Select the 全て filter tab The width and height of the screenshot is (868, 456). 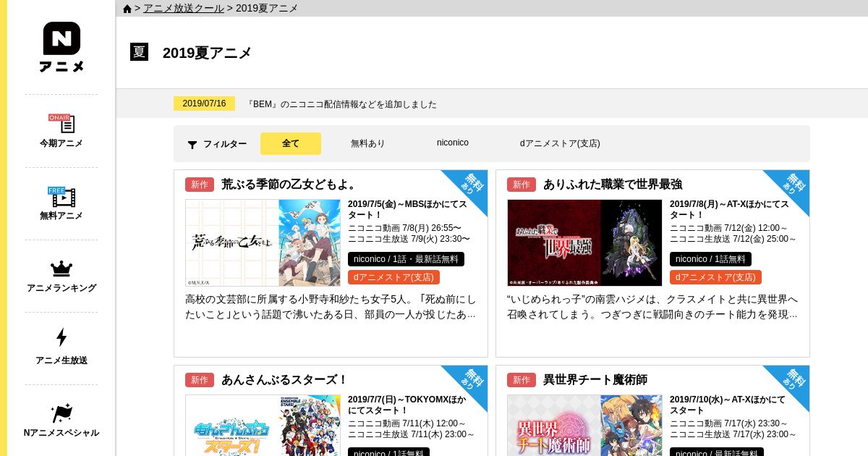coord(291,143)
